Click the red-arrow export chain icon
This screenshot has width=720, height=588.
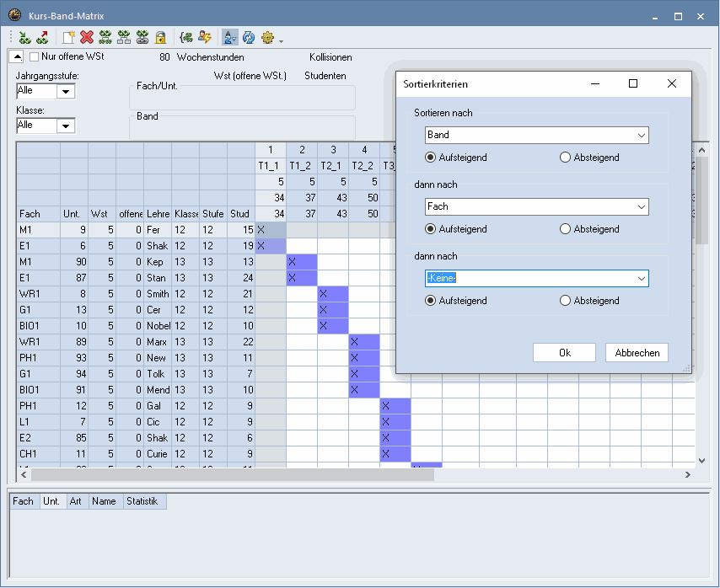point(42,38)
